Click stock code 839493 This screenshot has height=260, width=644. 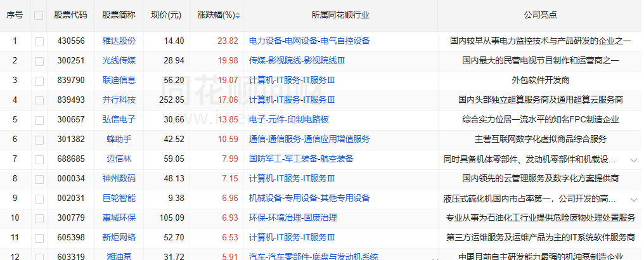coord(70,100)
